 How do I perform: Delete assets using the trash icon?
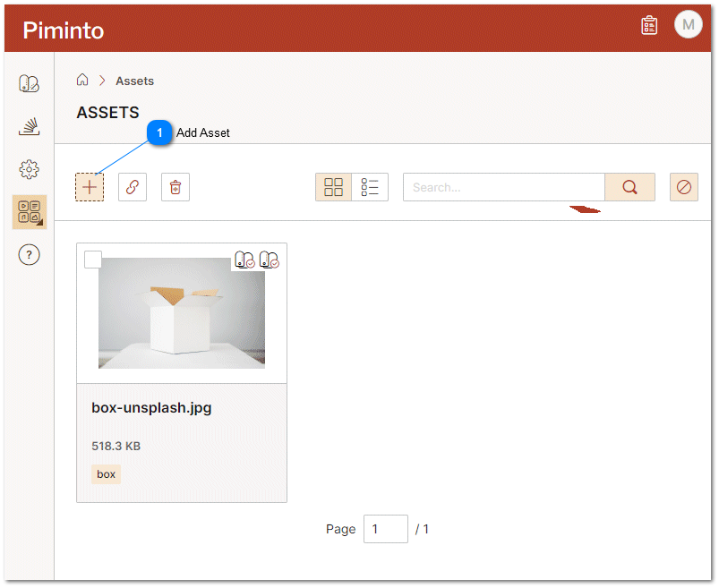pos(175,187)
